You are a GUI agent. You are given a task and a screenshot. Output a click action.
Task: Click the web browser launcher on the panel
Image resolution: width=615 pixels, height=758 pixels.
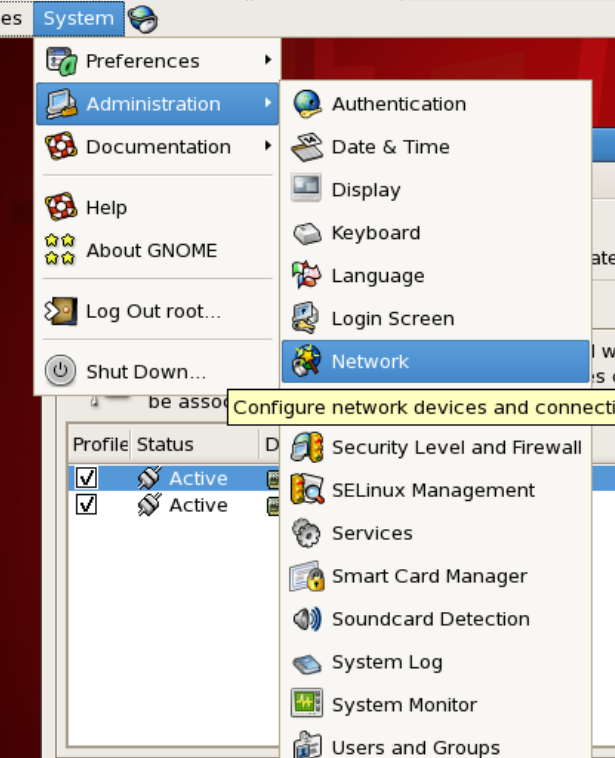[x=143, y=19]
